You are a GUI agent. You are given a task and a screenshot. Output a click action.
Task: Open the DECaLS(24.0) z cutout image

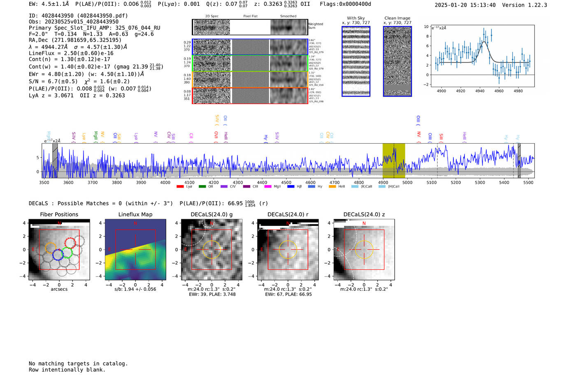click(364, 250)
